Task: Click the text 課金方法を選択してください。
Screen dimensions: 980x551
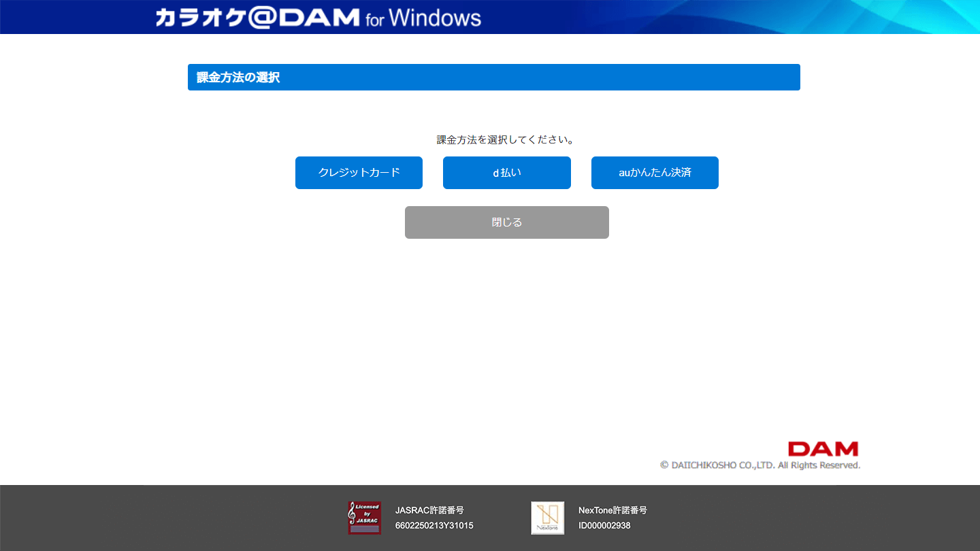Action: tap(506, 140)
